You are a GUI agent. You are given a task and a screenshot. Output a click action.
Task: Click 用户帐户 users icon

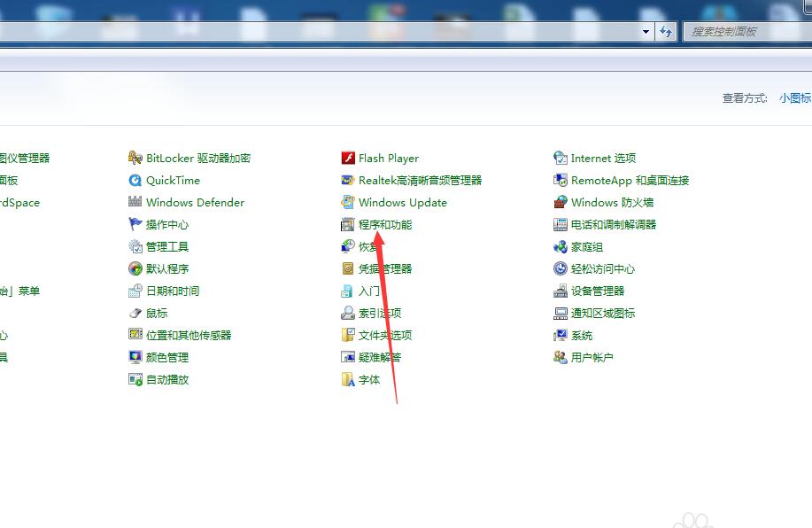(x=561, y=357)
